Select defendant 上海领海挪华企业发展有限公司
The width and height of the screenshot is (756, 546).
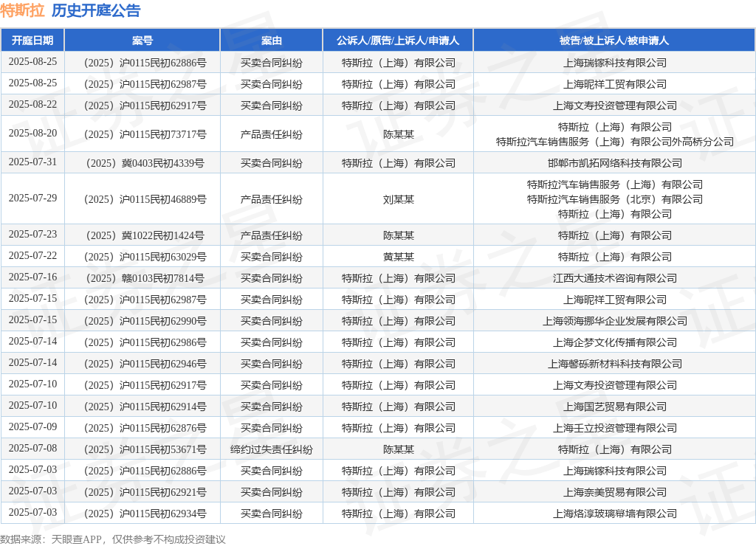[615, 321]
